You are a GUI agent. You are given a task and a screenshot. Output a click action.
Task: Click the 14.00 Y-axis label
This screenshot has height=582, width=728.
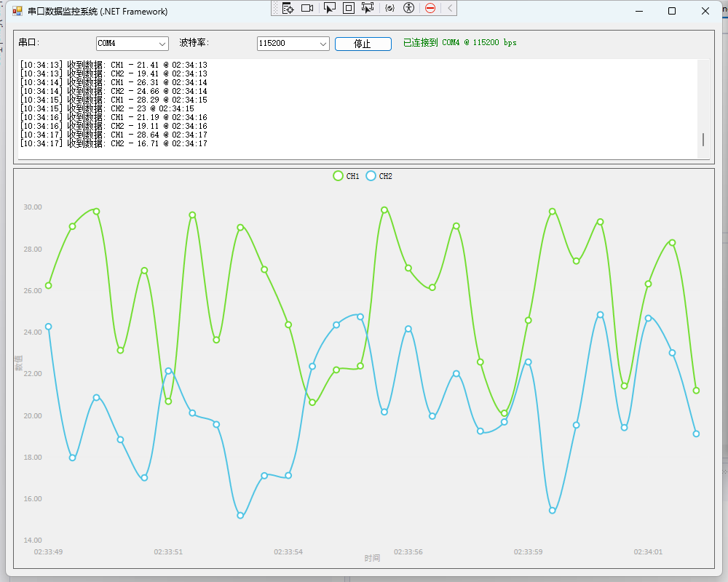click(33, 541)
